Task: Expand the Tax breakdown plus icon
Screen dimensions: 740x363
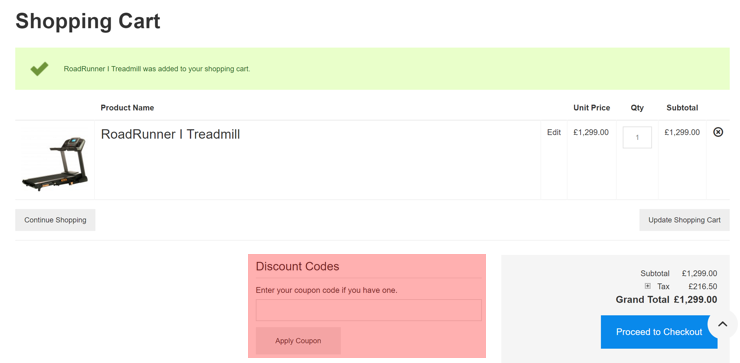Action: point(648,286)
